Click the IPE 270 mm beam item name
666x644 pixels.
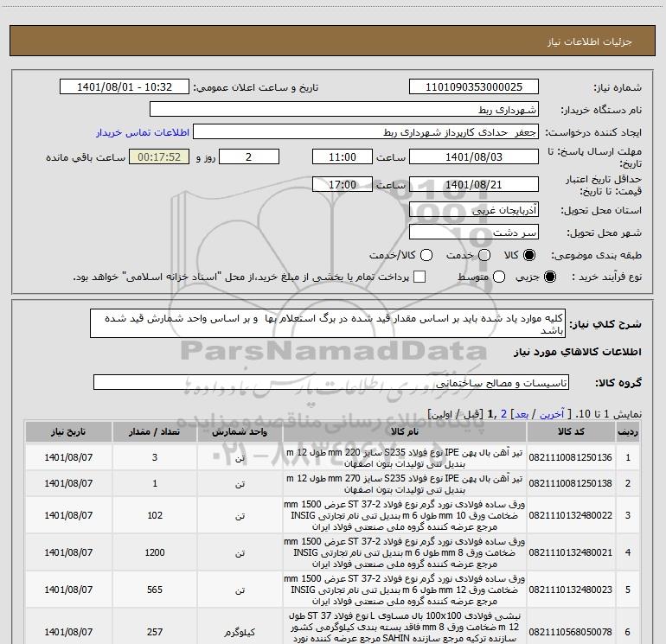point(405,484)
